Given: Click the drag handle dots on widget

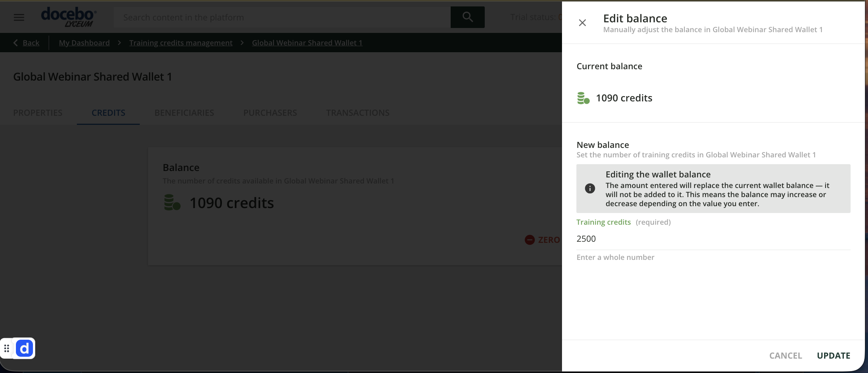Looking at the screenshot, I should tap(7, 348).
